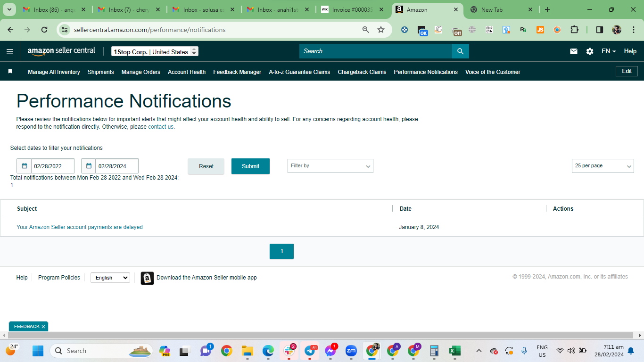This screenshot has height=362, width=644.
Task: Click the QR code extension icon
Action: pos(489,30)
